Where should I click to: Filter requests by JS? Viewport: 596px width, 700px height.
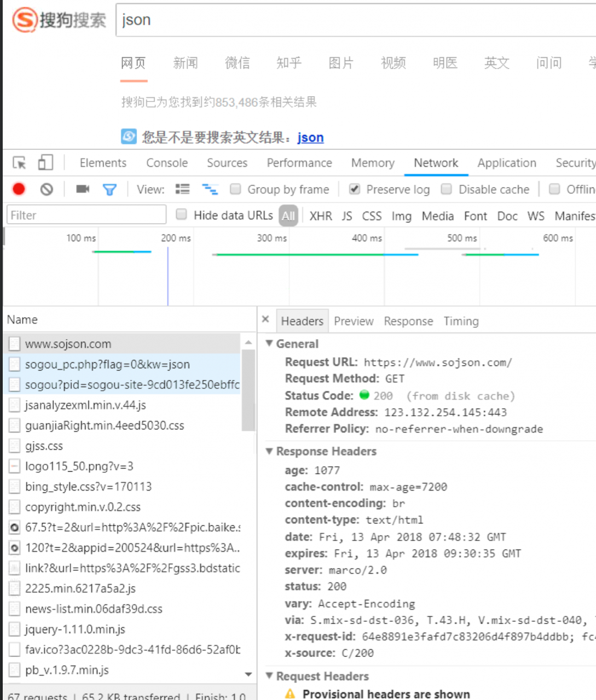(x=347, y=216)
